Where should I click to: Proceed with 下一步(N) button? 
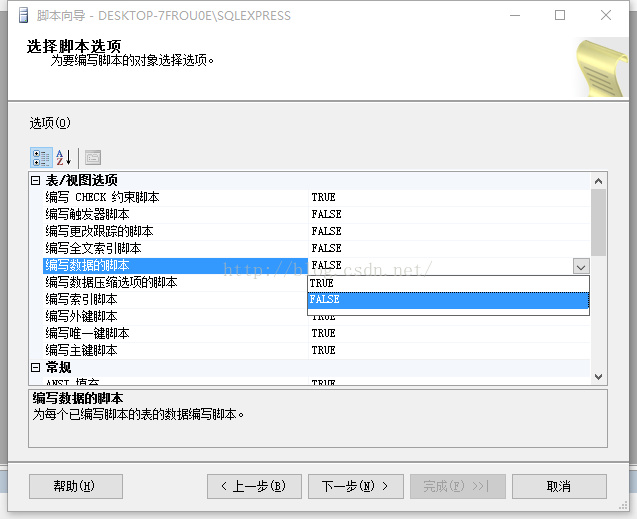(355, 486)
